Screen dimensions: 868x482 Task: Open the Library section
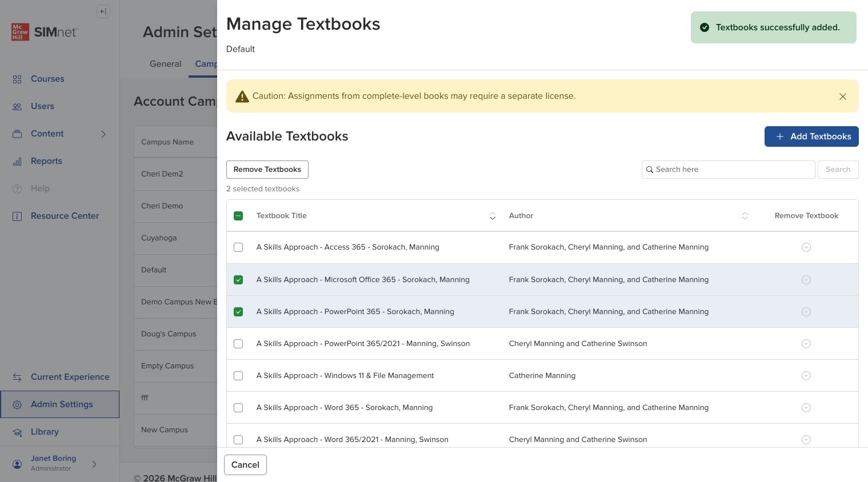[x=45, y=432]
